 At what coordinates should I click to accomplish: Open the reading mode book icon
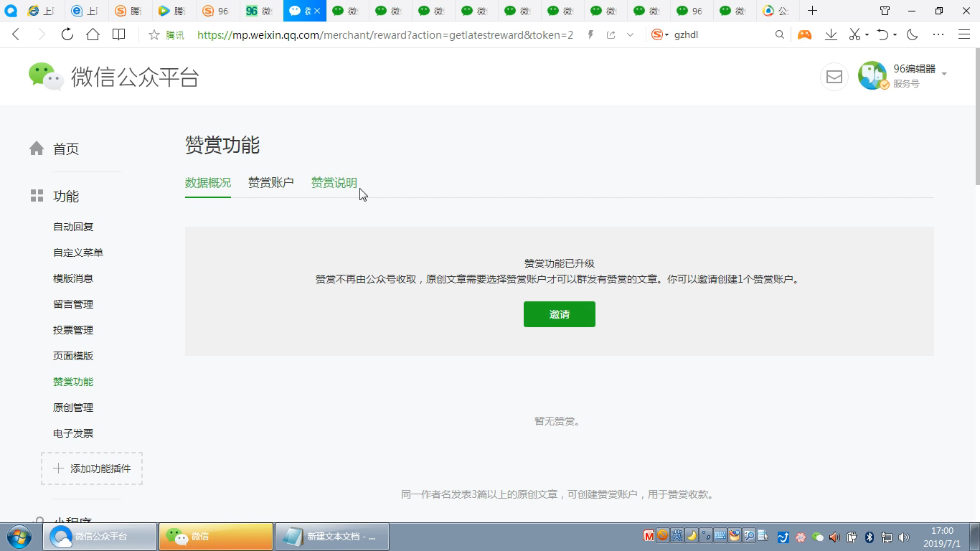(119, 34)
